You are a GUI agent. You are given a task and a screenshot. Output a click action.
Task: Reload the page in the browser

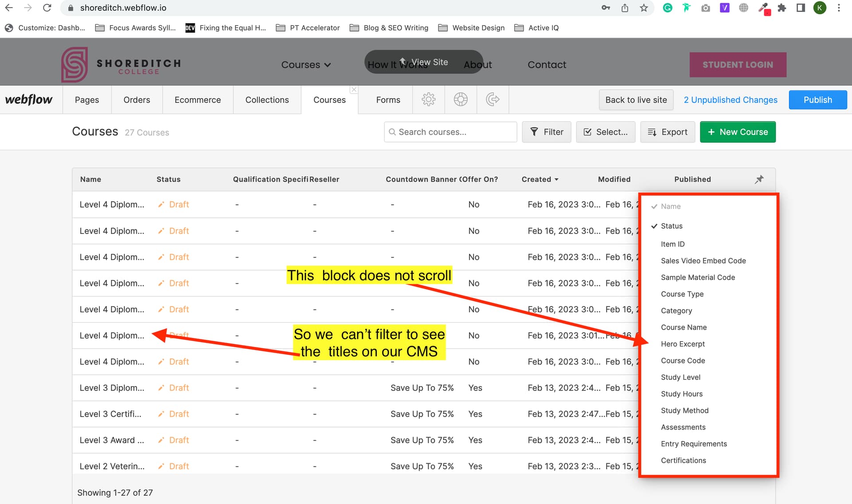pos(47,8)
